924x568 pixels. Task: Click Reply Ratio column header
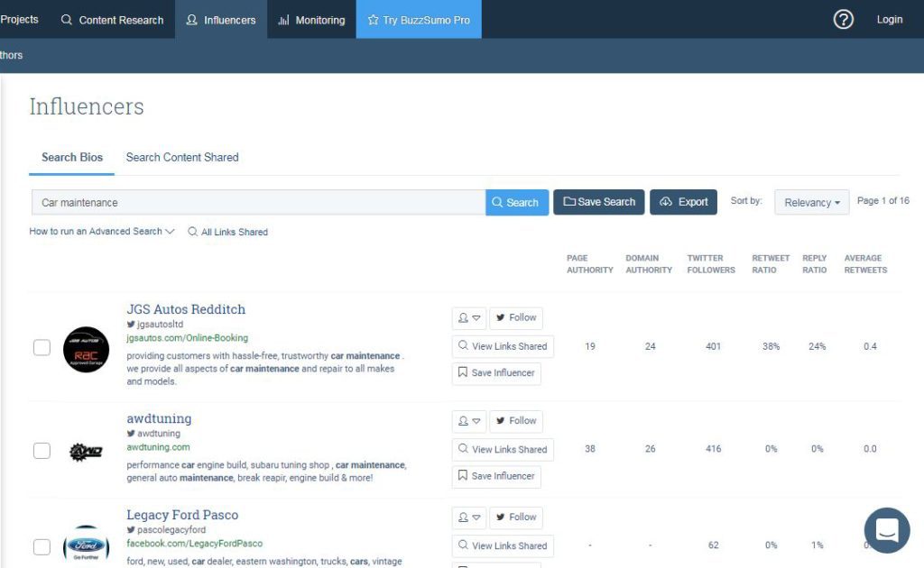[x=815, y=263]
